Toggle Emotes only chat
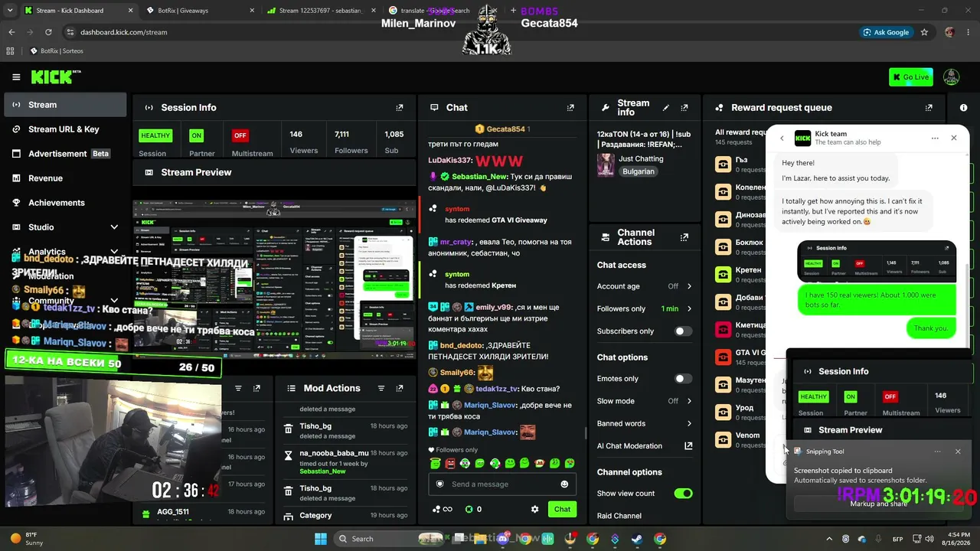The width and height of the screenshot is (980, 551). point(683,379)
